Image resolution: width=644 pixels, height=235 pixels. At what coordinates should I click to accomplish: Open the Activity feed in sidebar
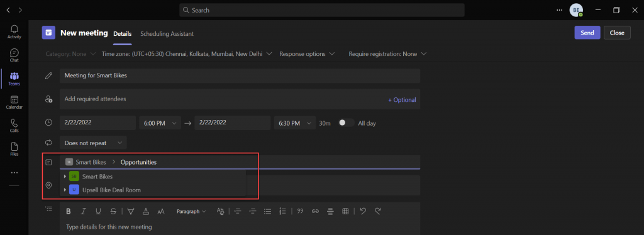tap(14, 31)
